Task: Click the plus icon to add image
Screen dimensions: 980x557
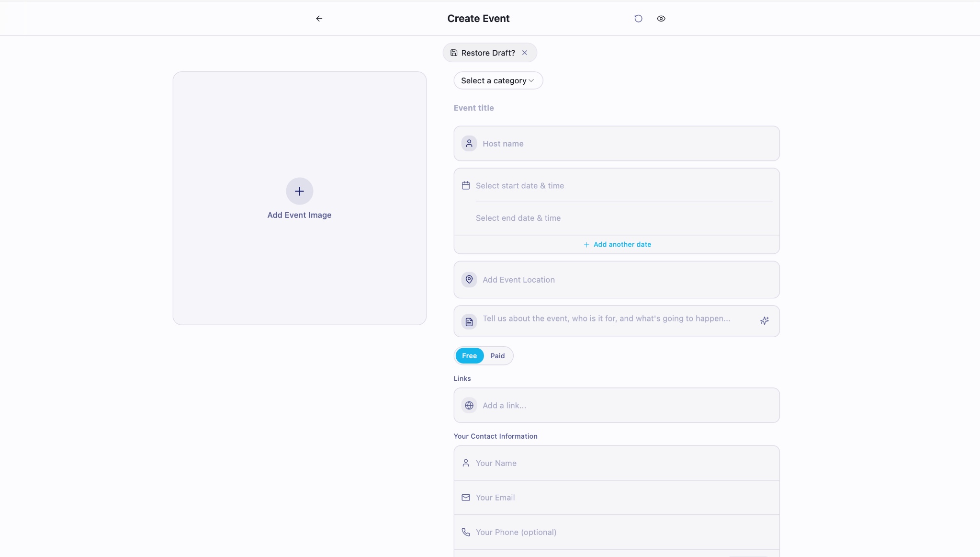Action: 299,191
